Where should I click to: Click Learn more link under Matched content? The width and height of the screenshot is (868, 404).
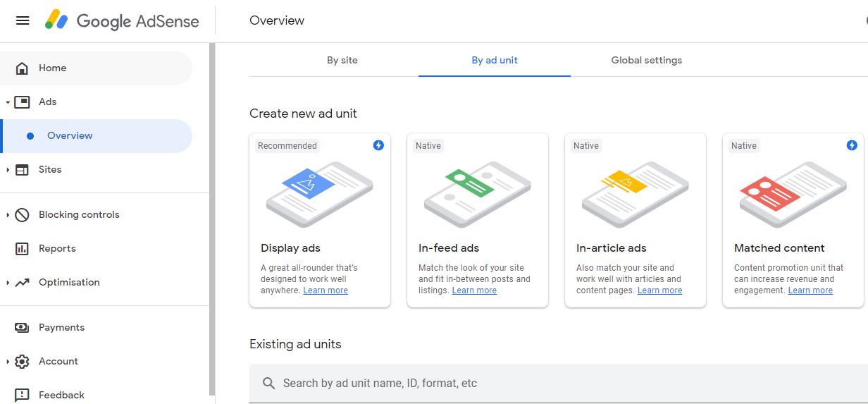(x=810, y=290)
